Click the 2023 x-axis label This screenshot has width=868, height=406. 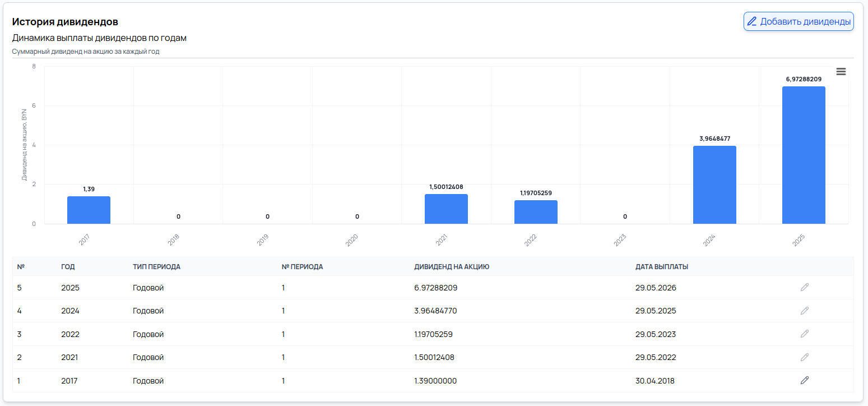point(620,240)
